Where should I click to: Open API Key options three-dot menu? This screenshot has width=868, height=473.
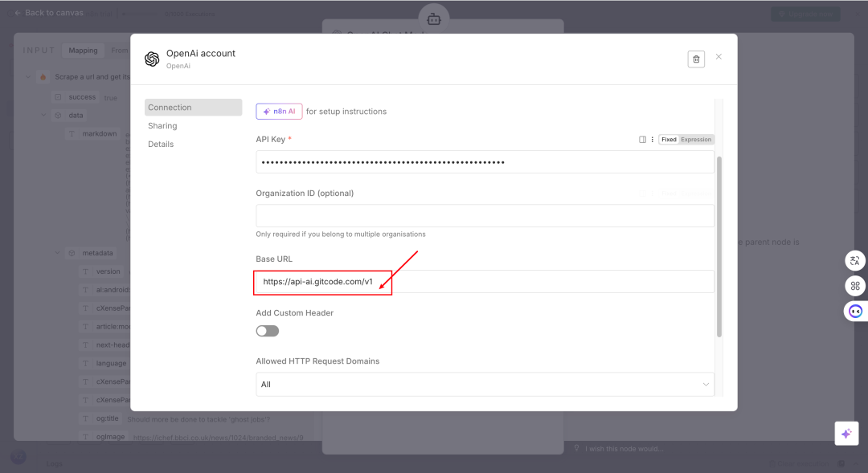pyautogui.click(x=652, y=140)
